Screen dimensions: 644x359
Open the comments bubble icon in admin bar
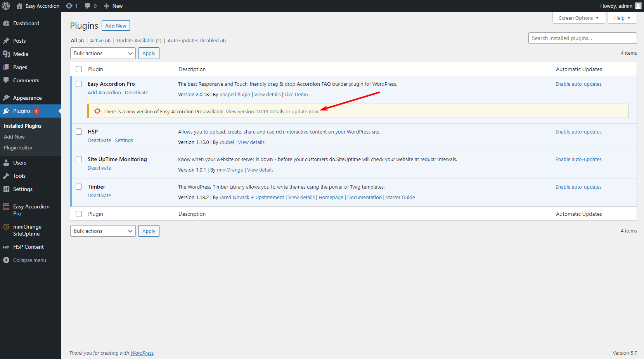click(88, 6)
